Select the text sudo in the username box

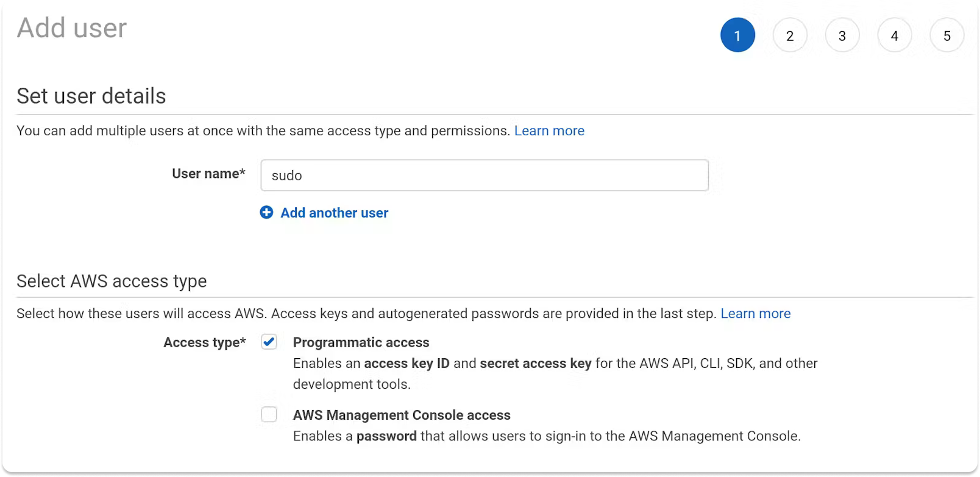click(x=287, y=175)
